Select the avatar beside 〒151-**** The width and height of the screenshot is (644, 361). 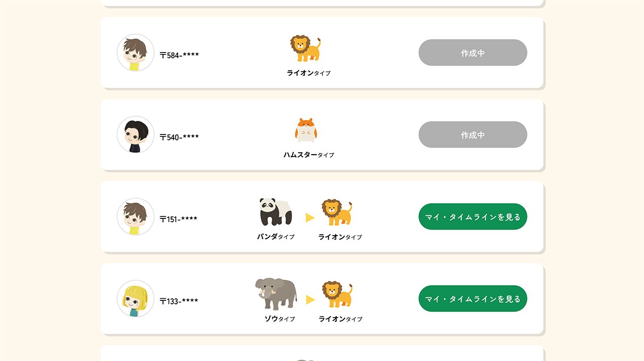136,217
